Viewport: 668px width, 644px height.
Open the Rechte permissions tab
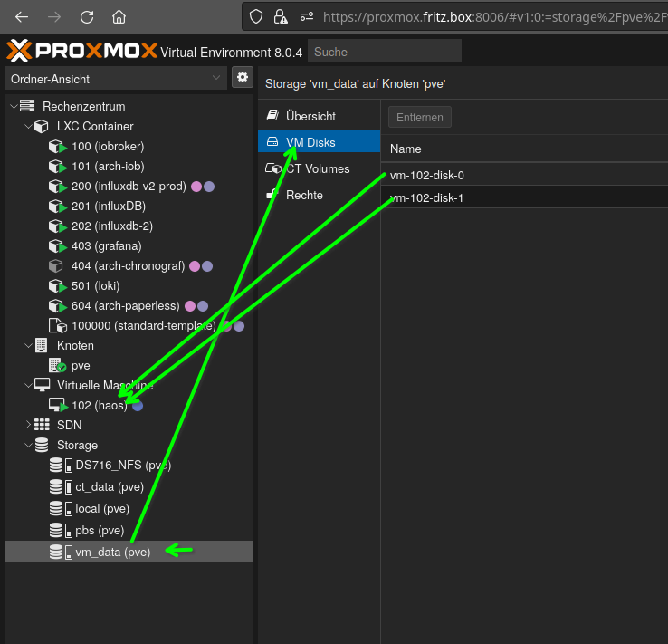pyautogui.click(x=320, y=195)
